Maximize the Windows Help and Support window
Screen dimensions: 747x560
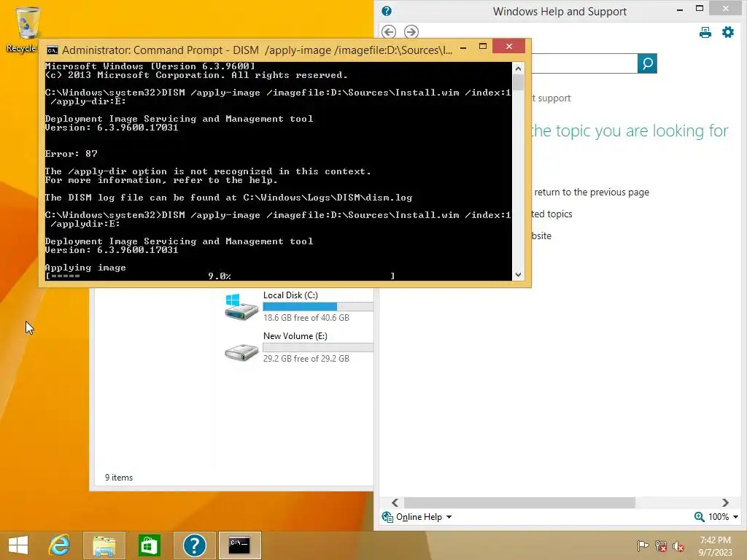(x=700, y=8)
